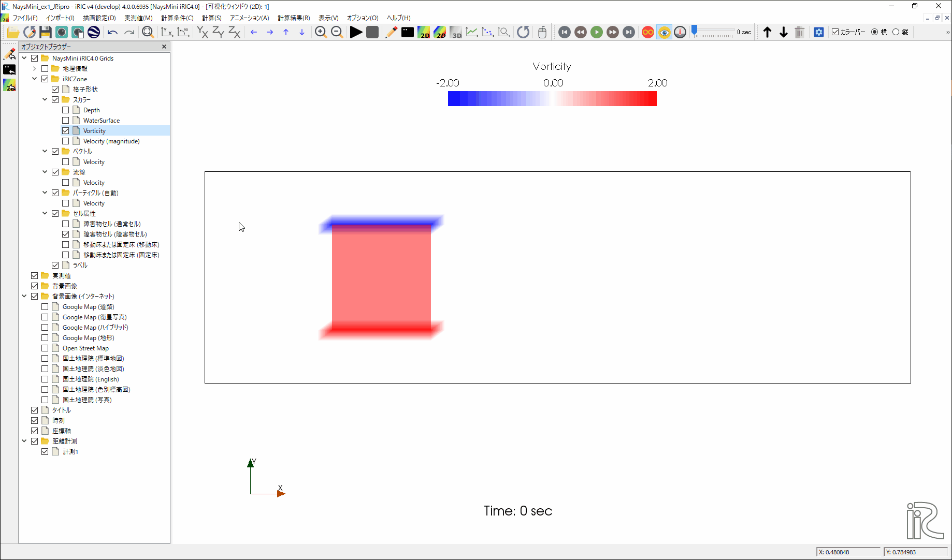Run the solver with black play icon
952x560 pixels.
(x=356, y=32)
